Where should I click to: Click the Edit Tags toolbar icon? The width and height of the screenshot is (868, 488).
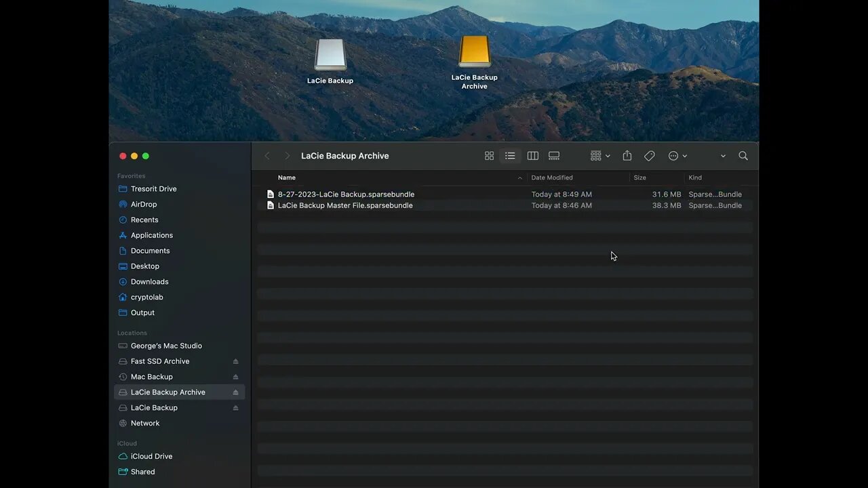pos(650,156)
